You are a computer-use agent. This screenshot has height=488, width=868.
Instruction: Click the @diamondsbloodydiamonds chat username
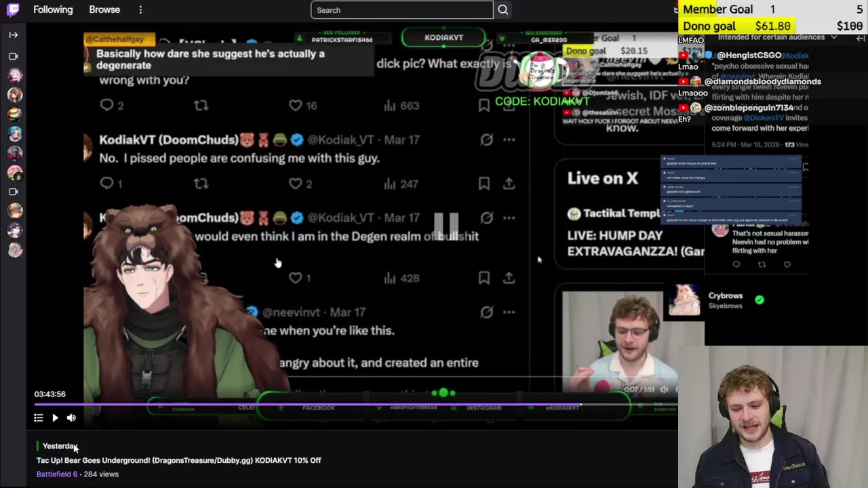[762, 81]
